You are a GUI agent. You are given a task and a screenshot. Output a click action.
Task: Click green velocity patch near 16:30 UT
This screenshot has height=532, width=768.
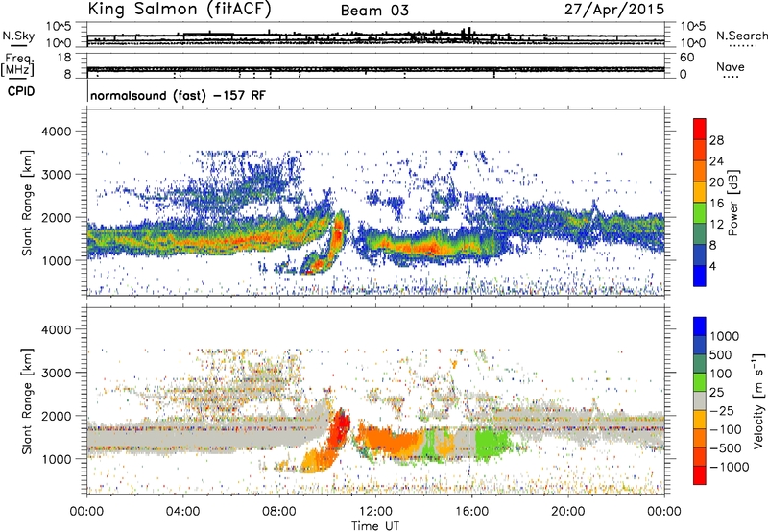[x=492, y=444]
